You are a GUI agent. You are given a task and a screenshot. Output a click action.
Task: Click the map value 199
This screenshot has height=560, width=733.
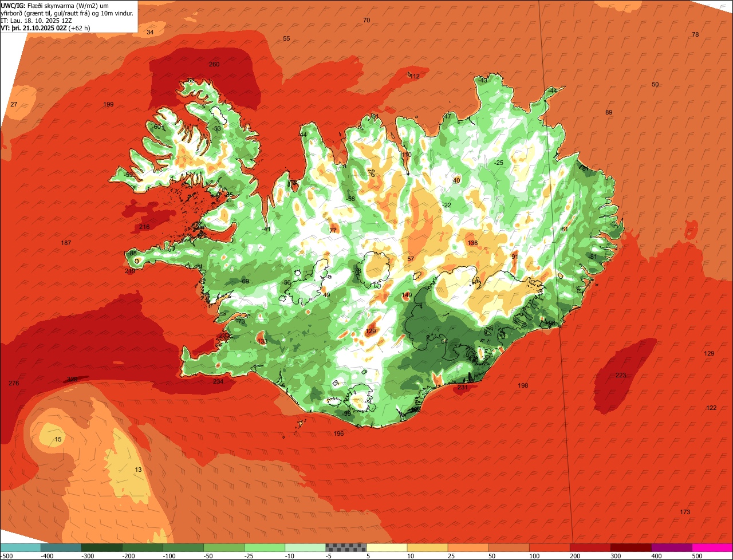(108, 104)
